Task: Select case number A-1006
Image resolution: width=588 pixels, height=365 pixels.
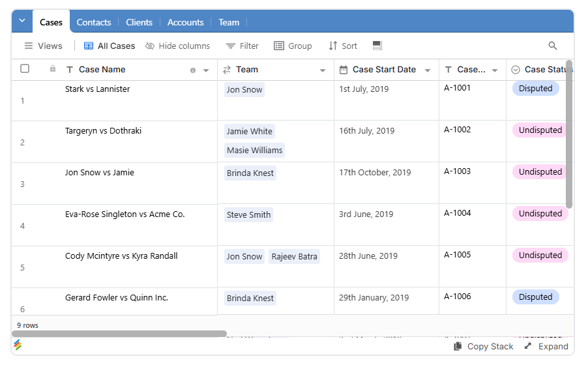Action: [457, 296]
